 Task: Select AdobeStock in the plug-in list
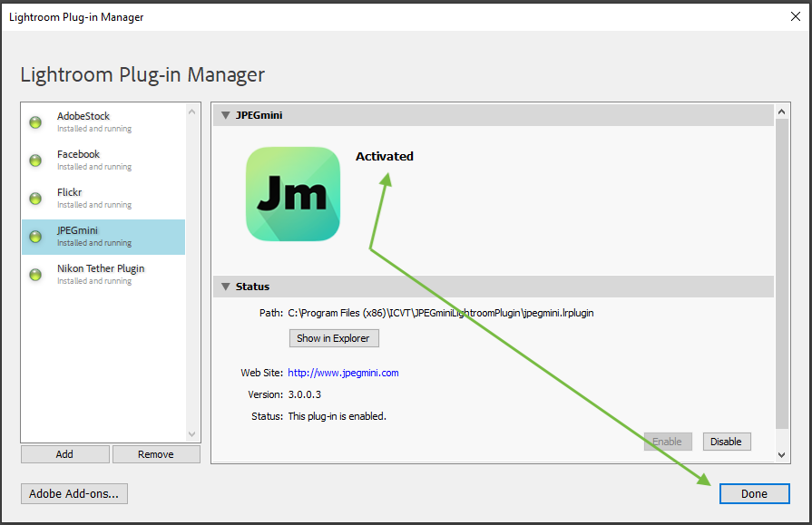[103, 122]
